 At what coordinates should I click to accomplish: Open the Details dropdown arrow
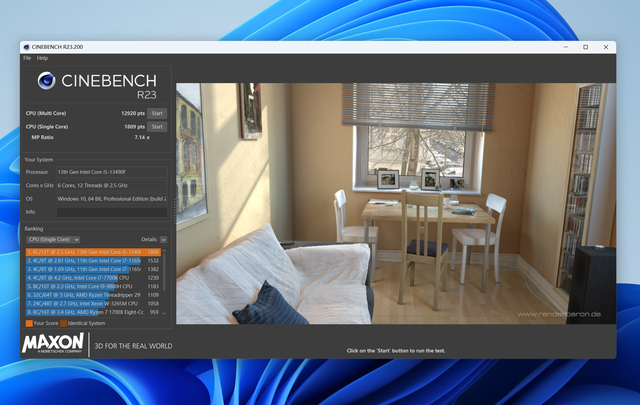point(163,240)
